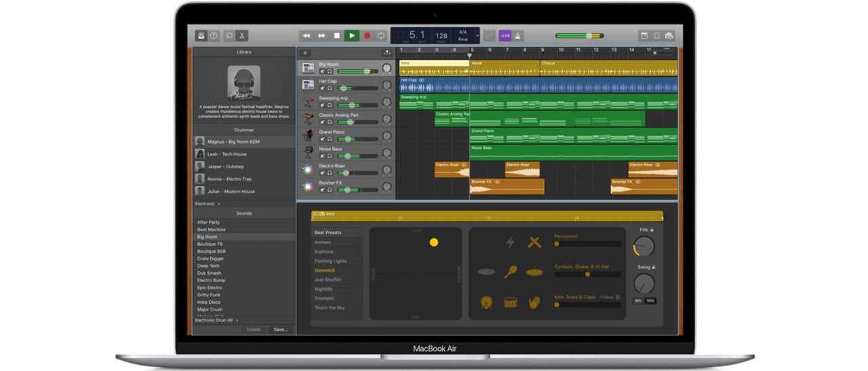Adjust the Hat Clap track volume slider
868x371 pixels.
(x=358, y=88)
